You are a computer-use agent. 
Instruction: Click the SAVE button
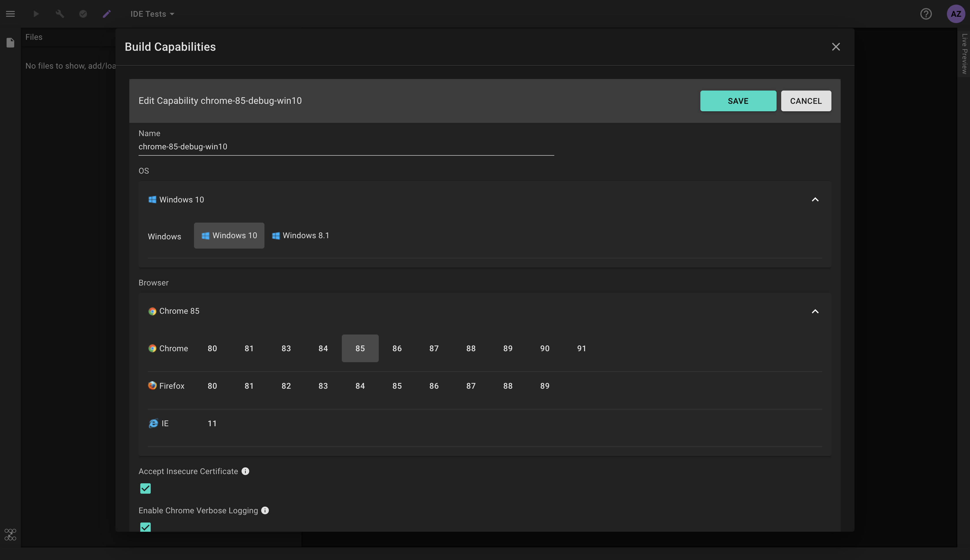click(738, 101)
